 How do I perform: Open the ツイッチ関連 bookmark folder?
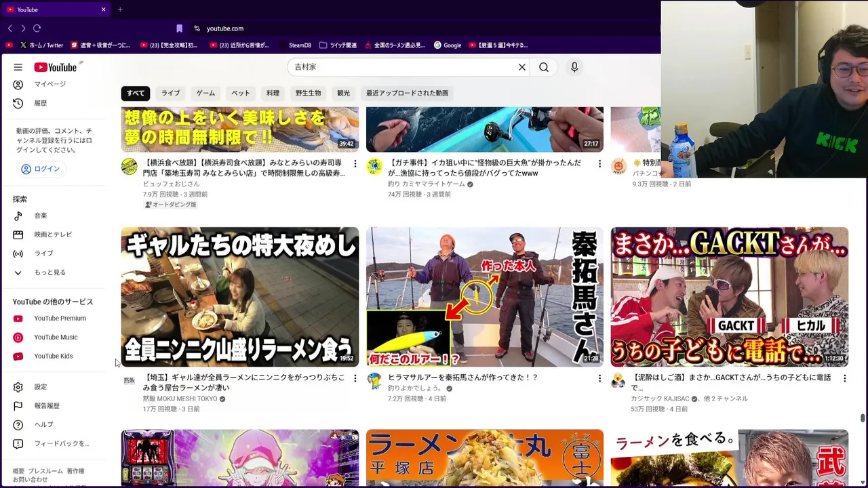(x=338, y=45)
